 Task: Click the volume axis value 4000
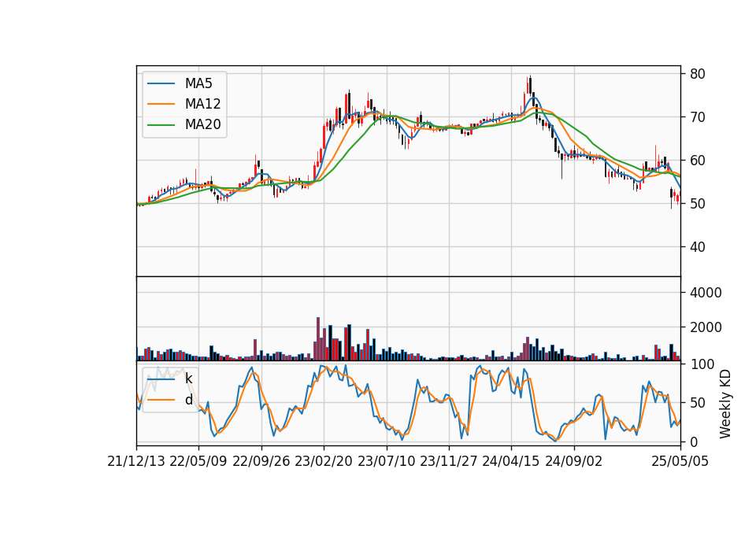pyautogui.click(x=706, y=293)
